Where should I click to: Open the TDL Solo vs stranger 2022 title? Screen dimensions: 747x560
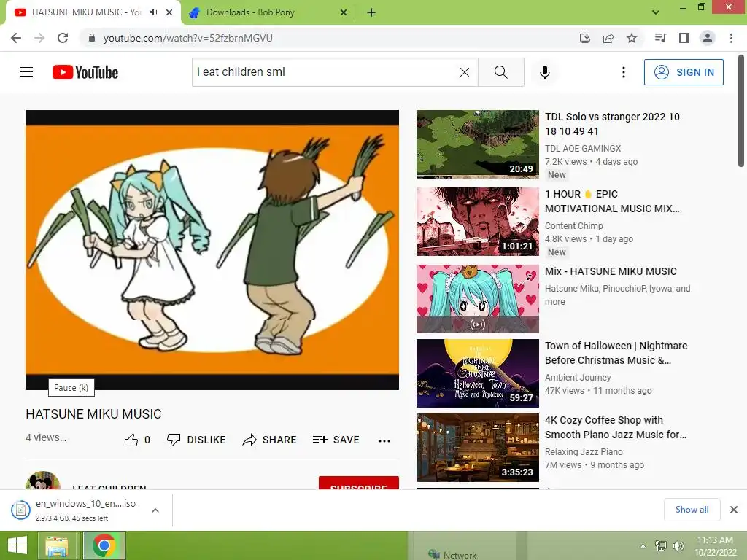coord(612,124)
